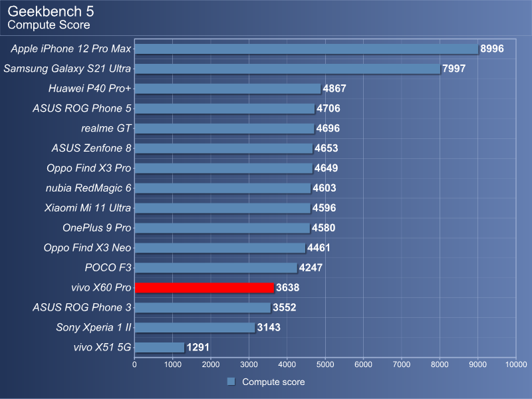Click the score value 1291
The height and width of the screenshot is (399, 532).
198,347
